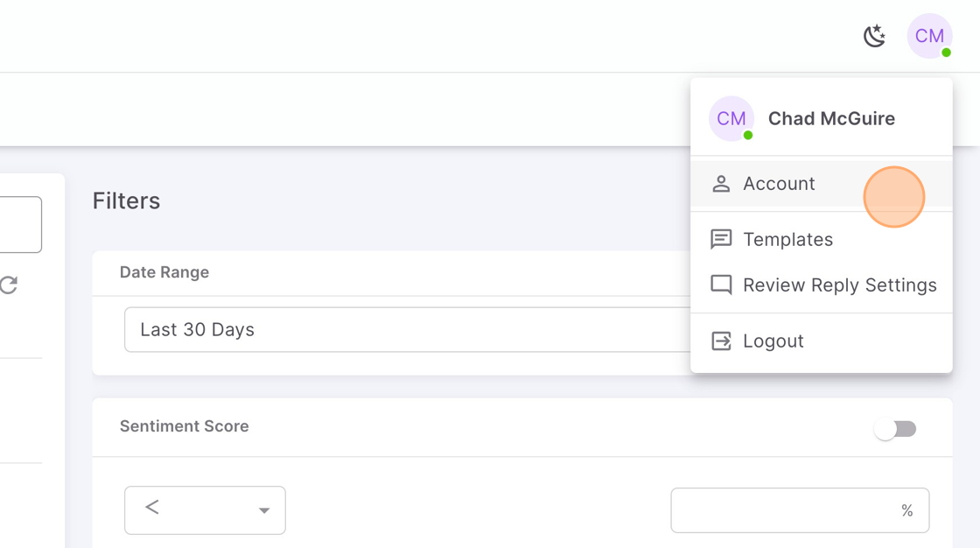This screenshot has height=548, width=980.
Task: Toggle dark mode with the moon icon
Action: tap(874, 36)
